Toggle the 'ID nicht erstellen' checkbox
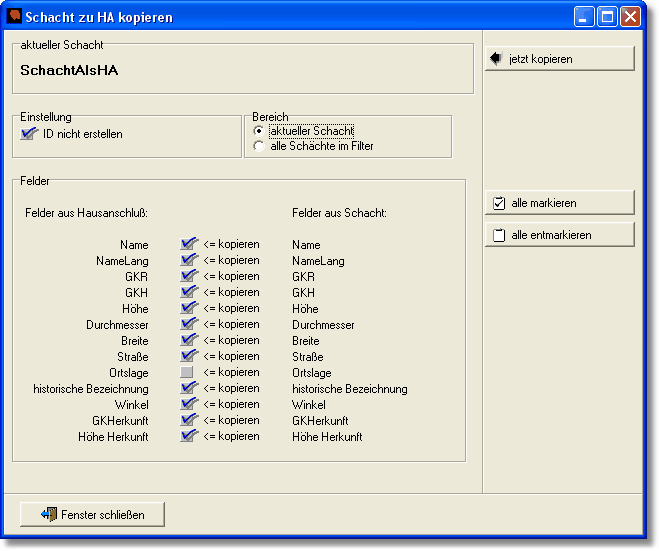Image resolution: width=659 pixels, height=551 pixels. click(x=29, y=134)
